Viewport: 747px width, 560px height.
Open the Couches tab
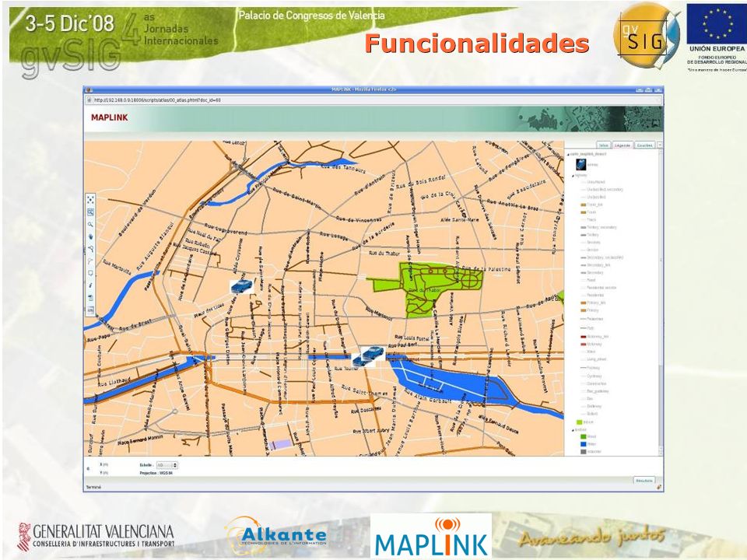pyautogui.click(x=645, y=145)
